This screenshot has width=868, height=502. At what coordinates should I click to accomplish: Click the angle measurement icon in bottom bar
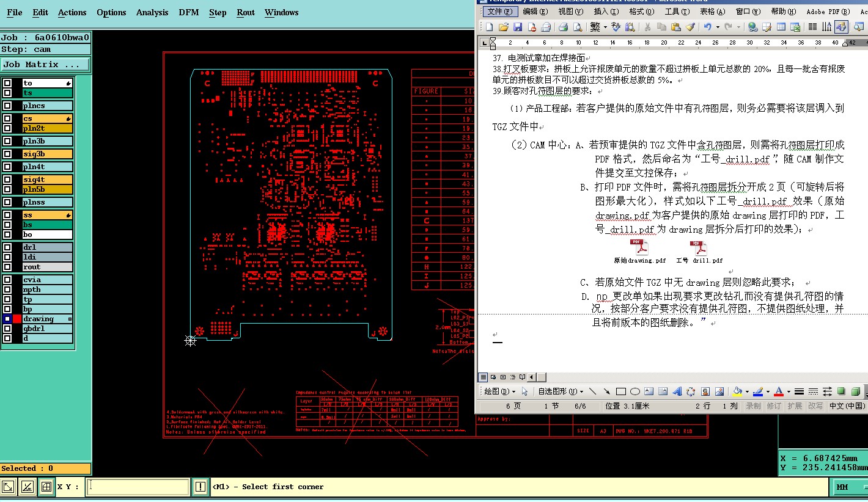pos(27,487)
